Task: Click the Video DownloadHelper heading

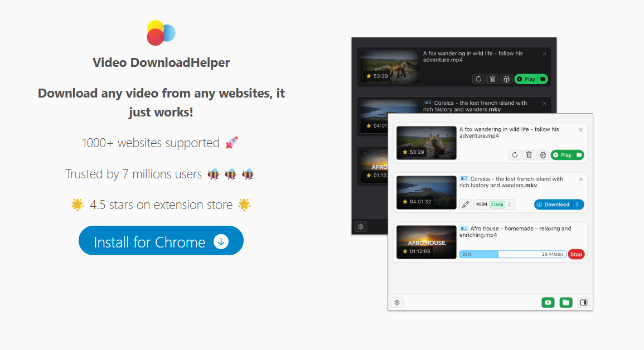Action: point(161,62)
